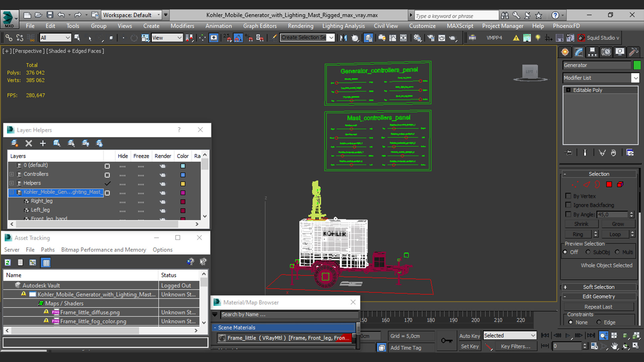This screenshot has height=362, width=644.
Task: Click the Set Keys large key icon
Action: [447, 341]
